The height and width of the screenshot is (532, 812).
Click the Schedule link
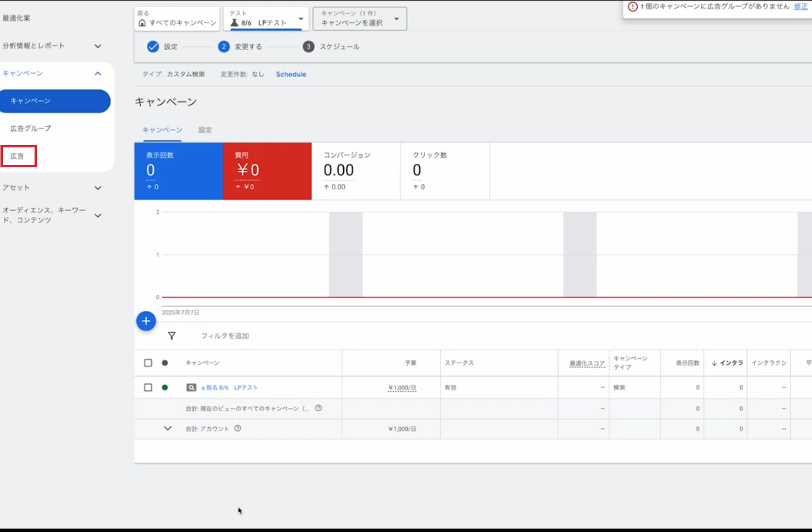pyautogui.click(x=291, y=74)
